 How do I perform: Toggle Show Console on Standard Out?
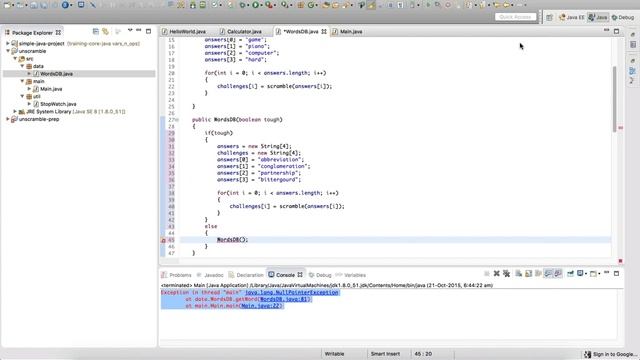548,273
